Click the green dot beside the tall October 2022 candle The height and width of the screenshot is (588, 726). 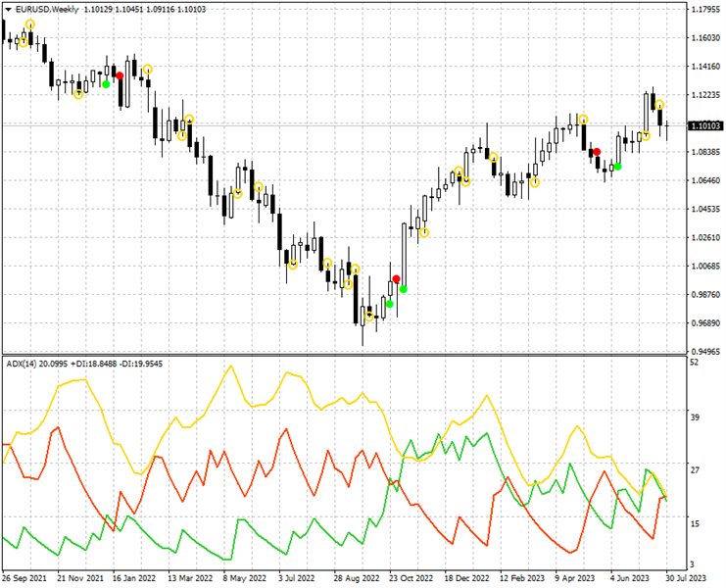tap(404, 289)
